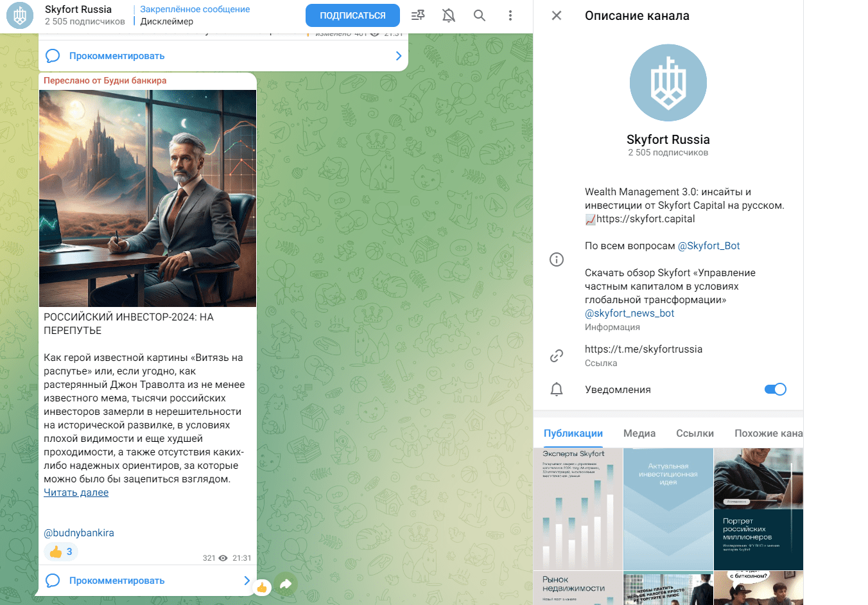Click the share arrow button beside the post
This screenshot has height=605, width=868.
pyautogui.click(x=286, y=584)
